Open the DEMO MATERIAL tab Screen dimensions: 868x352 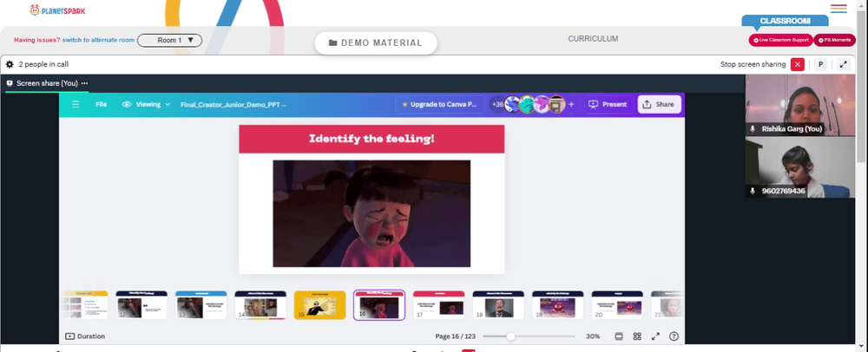point(376,43)
